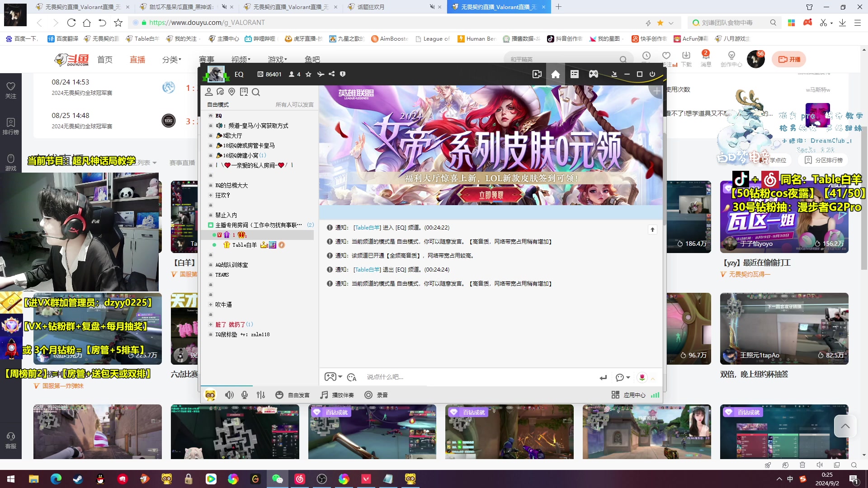The image size is (868, 488).
Task: Open chat bubble dropdown in YY
Action: tap(623, 377)
